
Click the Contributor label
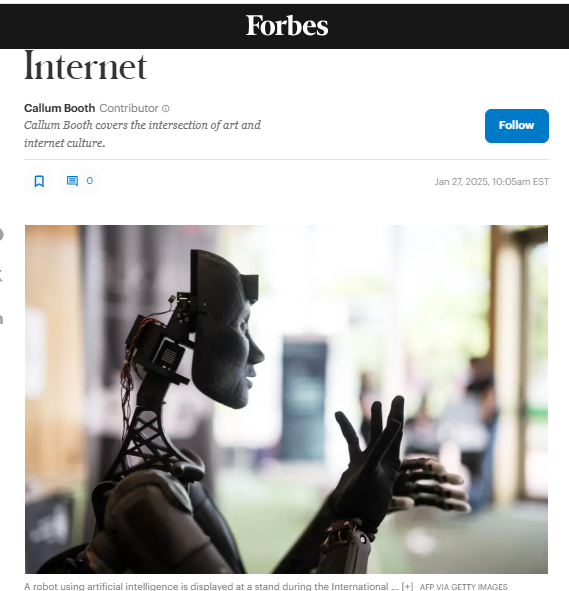pyautogui.click(x=129, y=108)
